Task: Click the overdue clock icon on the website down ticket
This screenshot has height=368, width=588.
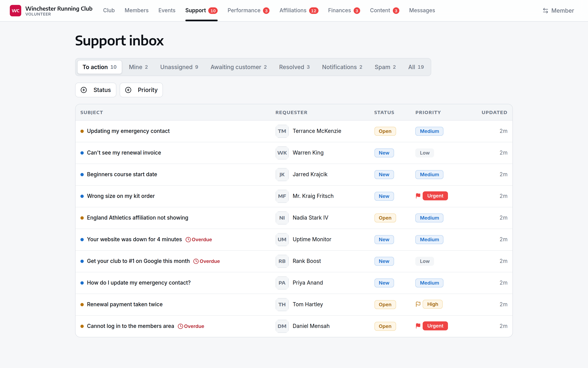Action: point(188,239)
